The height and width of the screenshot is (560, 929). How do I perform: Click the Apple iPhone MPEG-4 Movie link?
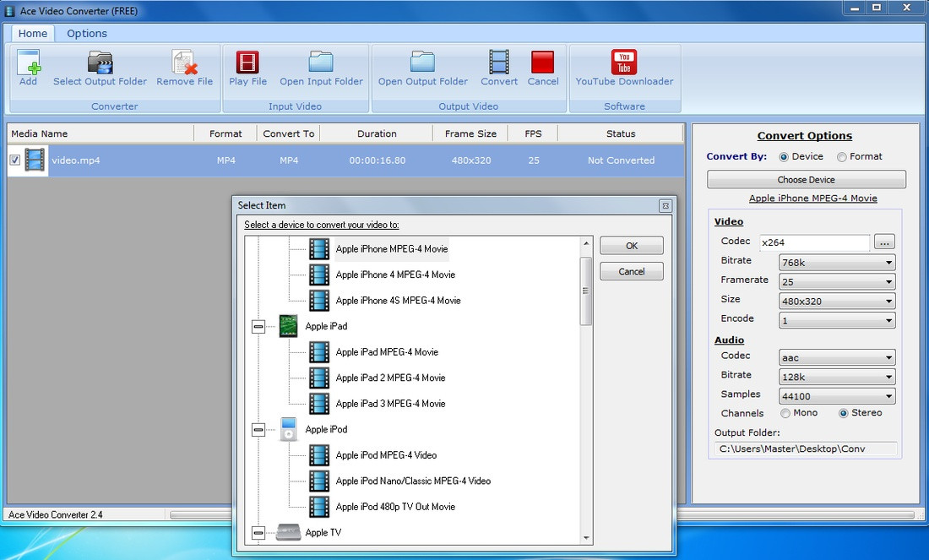pyautogui.click(x=812, y=198)
